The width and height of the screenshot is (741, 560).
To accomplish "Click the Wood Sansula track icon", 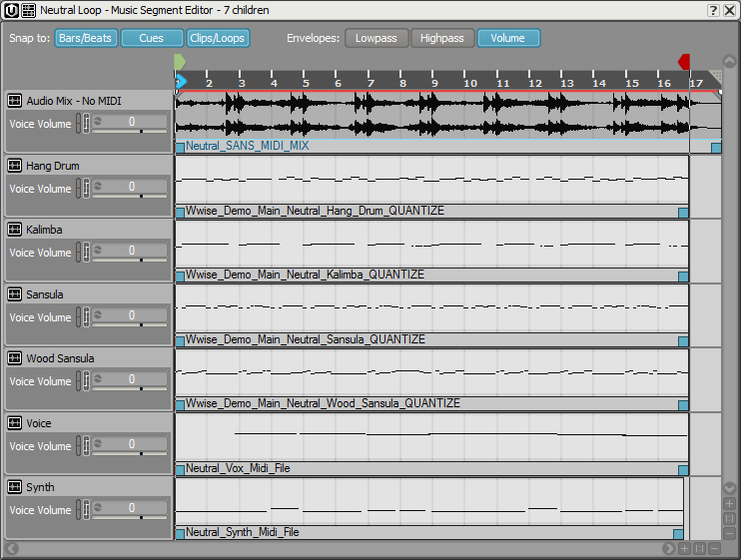I will click(15, 358).
